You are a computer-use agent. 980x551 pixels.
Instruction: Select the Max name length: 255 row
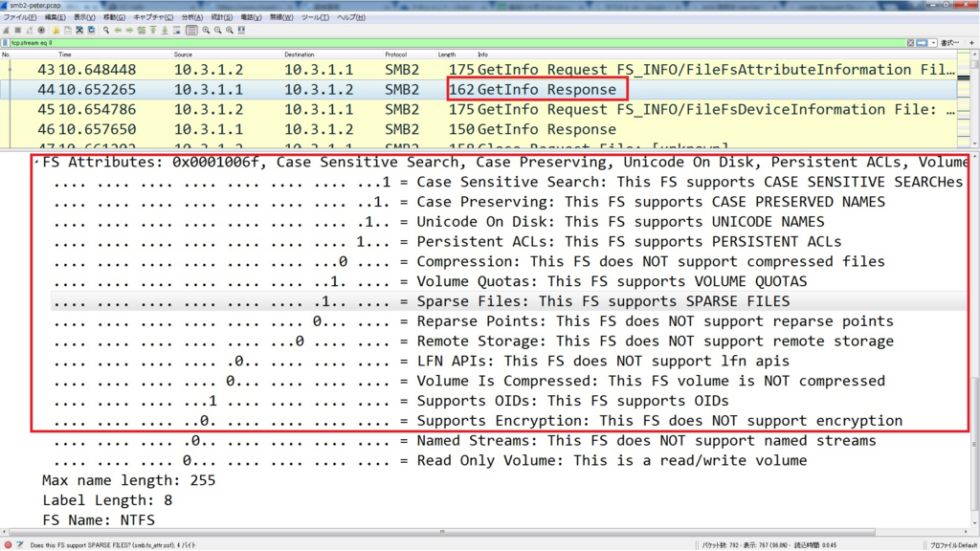tap(129, 480)
